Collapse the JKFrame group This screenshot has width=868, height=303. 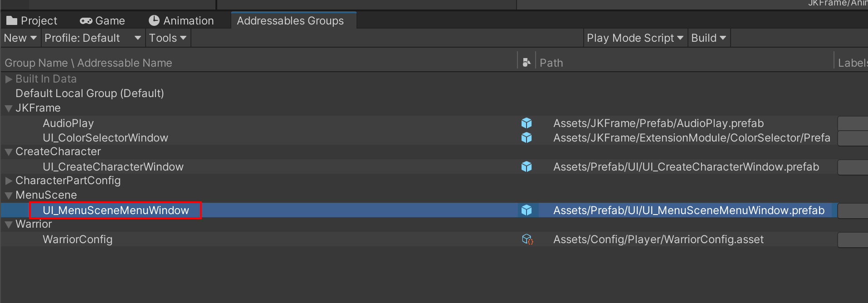pyautogui.click(x=9, y=108)
